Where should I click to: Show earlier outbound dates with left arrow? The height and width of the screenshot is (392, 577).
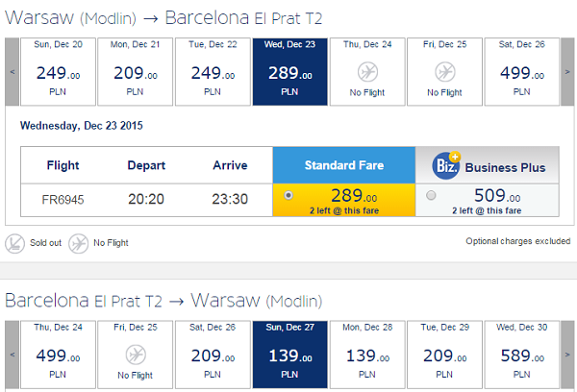[x=13, y=72]
